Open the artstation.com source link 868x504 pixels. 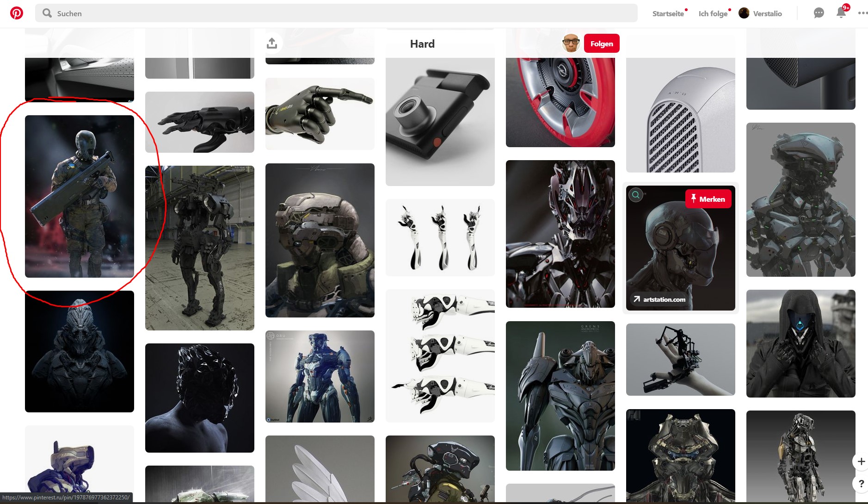pyautogui.click(x=660, y=299)
